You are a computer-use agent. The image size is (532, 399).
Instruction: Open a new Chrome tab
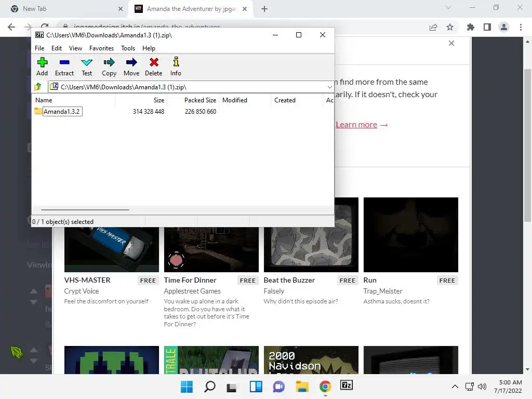tap(264, 9)
